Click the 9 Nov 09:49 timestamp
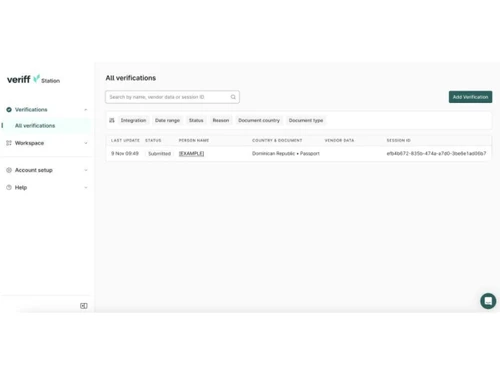This screenshot has width=500, height=375. click(125, 153)
